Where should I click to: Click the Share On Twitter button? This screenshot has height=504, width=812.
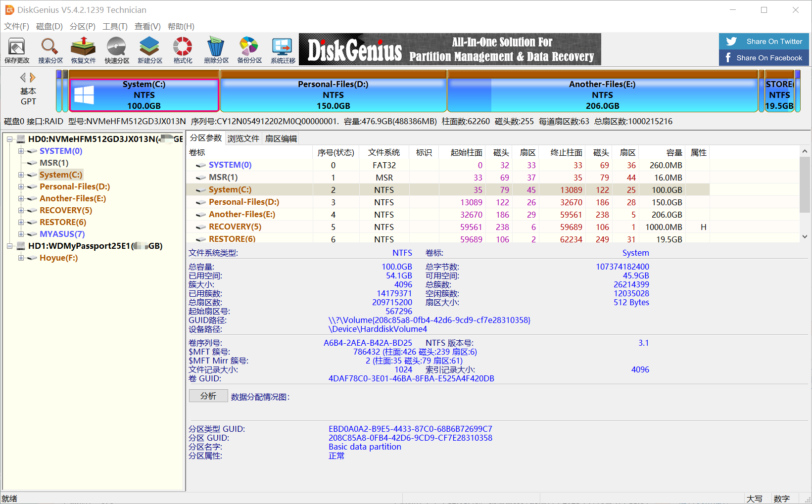764,42
